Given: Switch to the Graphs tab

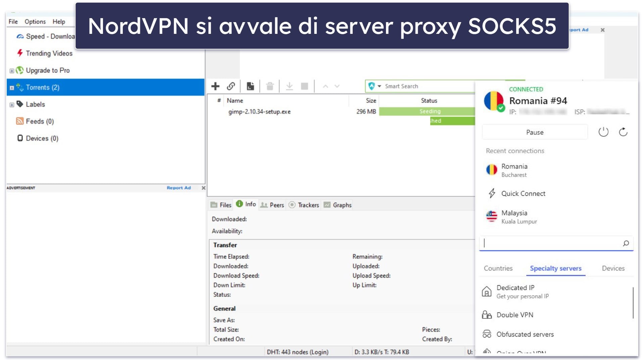Looking at the screenshot, I should coord(338,205).
